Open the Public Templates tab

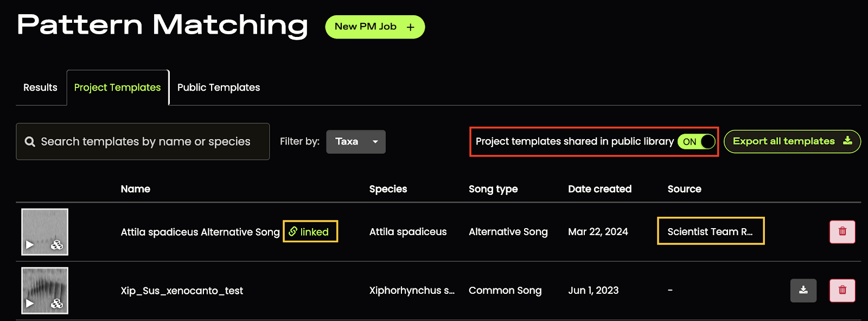point(219,87)
